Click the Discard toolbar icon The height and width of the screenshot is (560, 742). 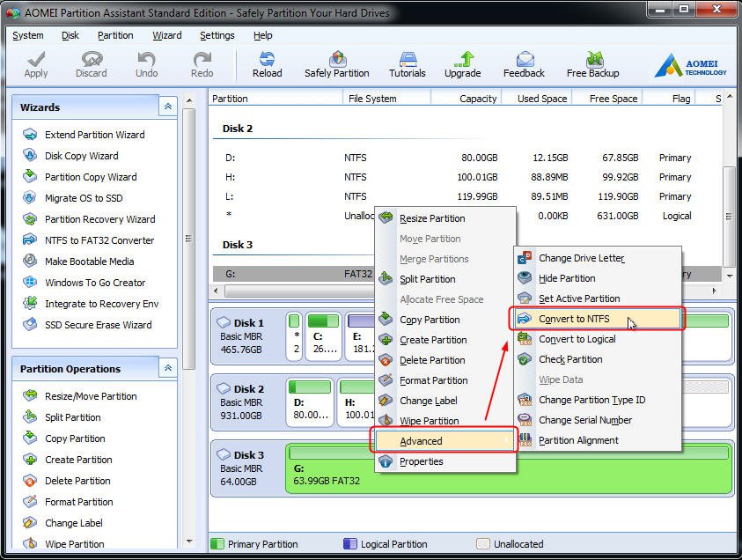point(92,59)
